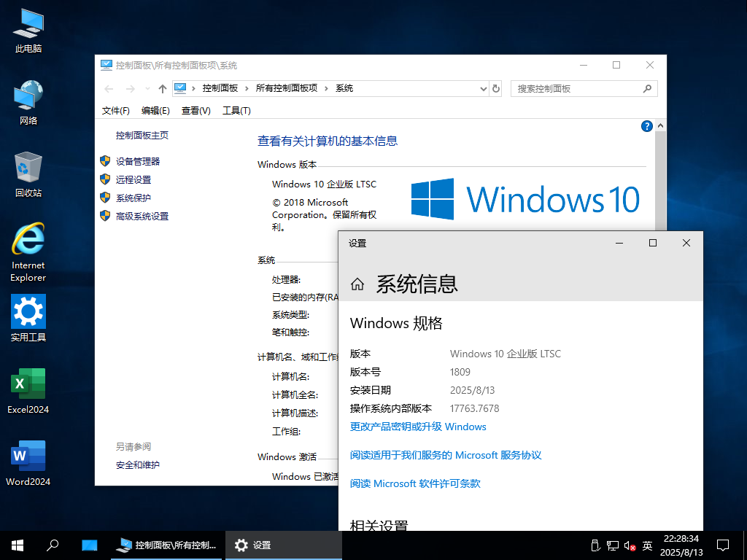Image resolution: width=747 pixels, height=560 pixels.
Task: Click the Up arrow in Control Panel
Action: (x=163, y=88)
